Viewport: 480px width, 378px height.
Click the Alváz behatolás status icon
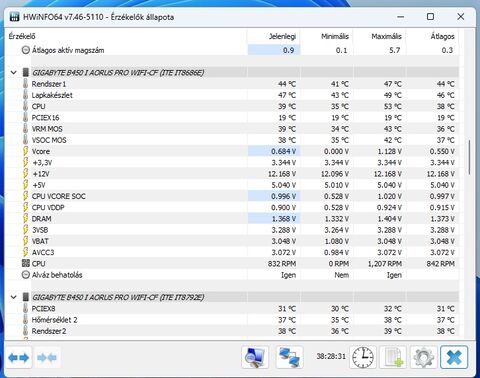(26, 275)
